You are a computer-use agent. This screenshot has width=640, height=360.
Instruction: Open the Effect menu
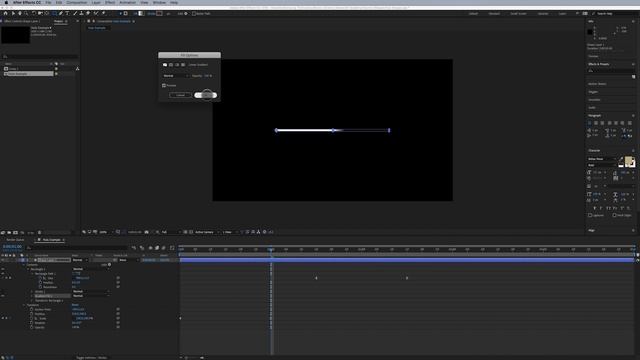(x=110, y=2)
